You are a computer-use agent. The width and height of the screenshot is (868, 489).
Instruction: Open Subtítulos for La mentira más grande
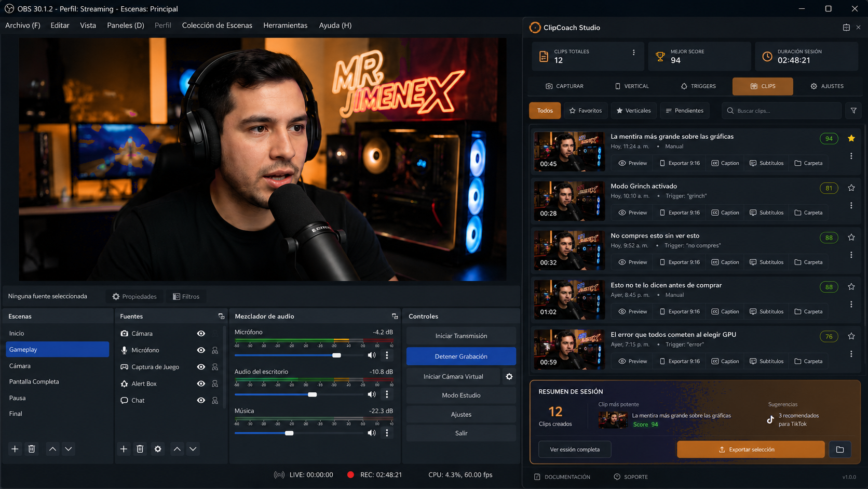coord(767,163)
